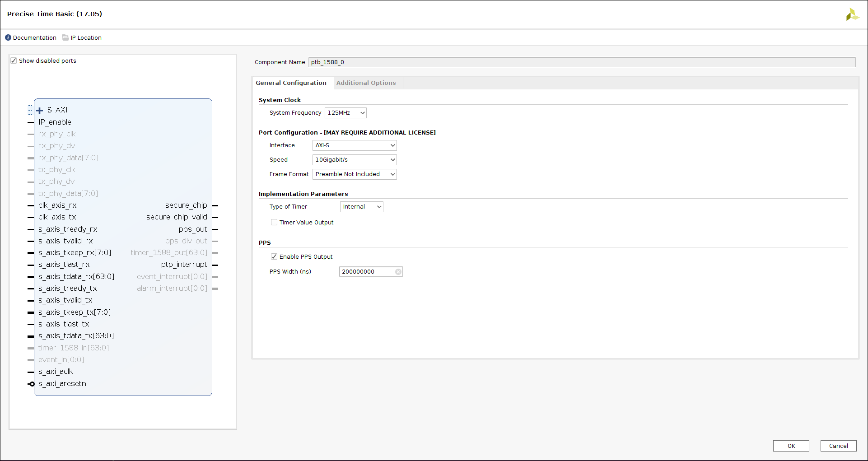Image resolution: width=868 pixels, height=461 pixels.
Task: Open the Documentation link
Action: pyautogui.click(x=35, y=38)
